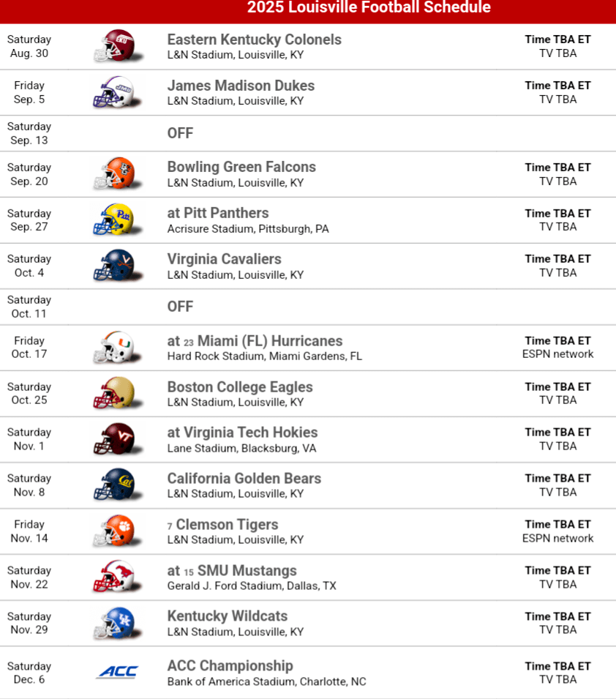Click the 2025 Louisville Football Schedule header
616x699 pixels.
369,8
